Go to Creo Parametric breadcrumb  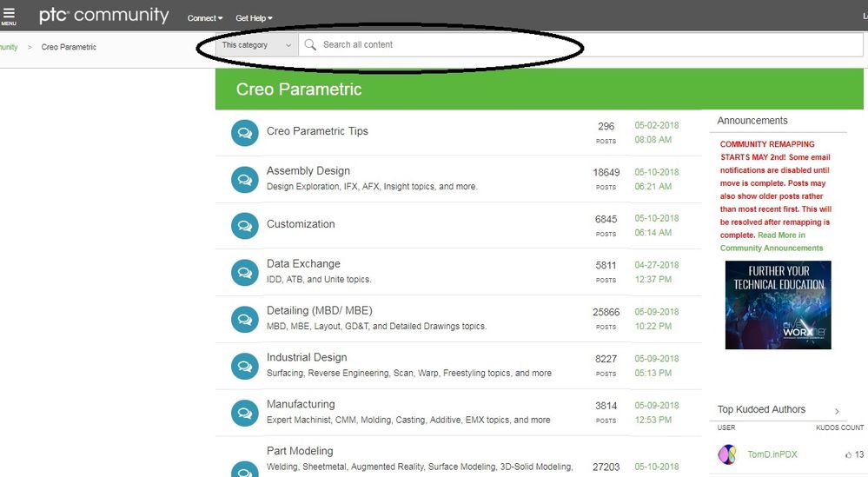(x=69, y=47)
